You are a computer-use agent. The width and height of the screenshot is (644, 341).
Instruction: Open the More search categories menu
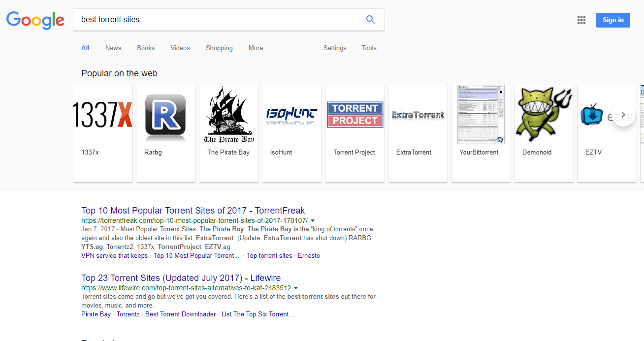[256, 48]
